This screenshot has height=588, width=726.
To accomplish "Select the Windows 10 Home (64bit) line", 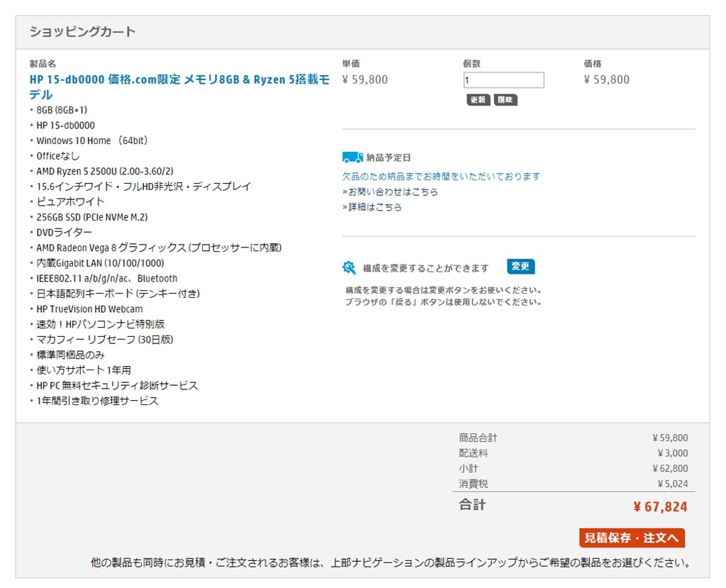I will point(91,140).
